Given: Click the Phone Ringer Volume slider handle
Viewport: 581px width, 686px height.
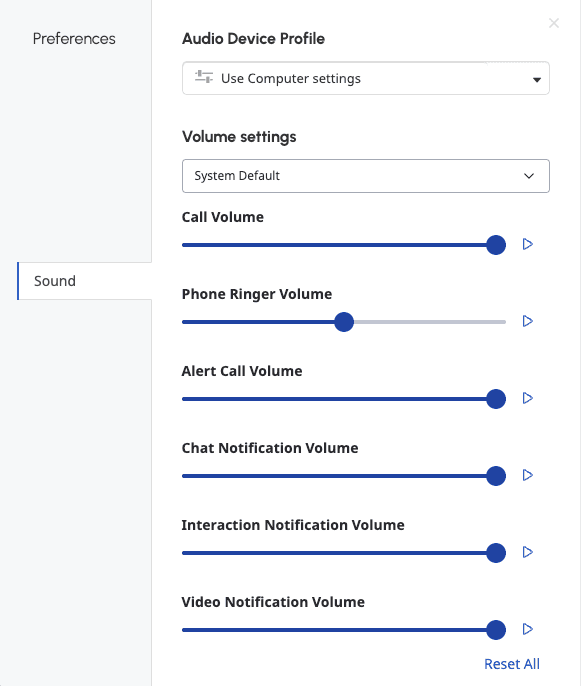Looking at the screenshot, I should (344, 322).
